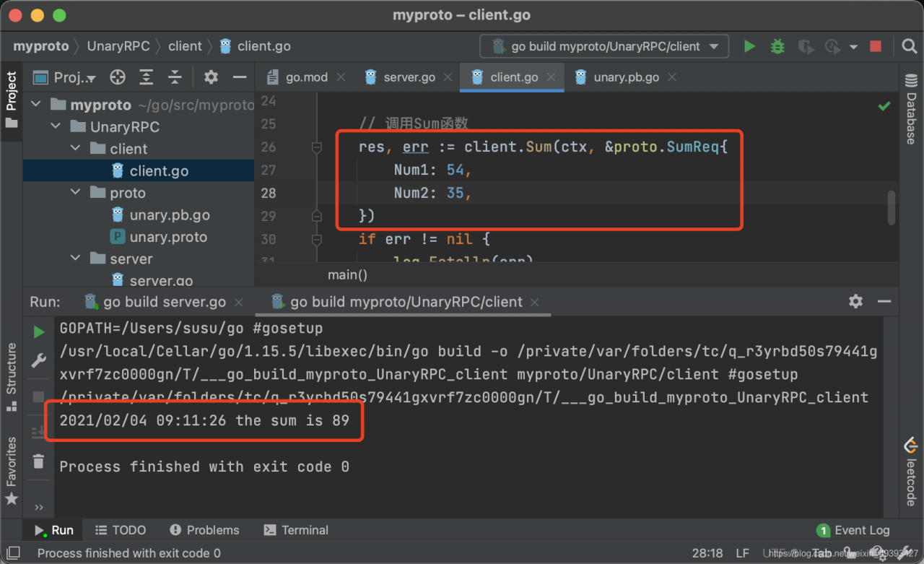Expand all in Project panel

pos(147,77)
